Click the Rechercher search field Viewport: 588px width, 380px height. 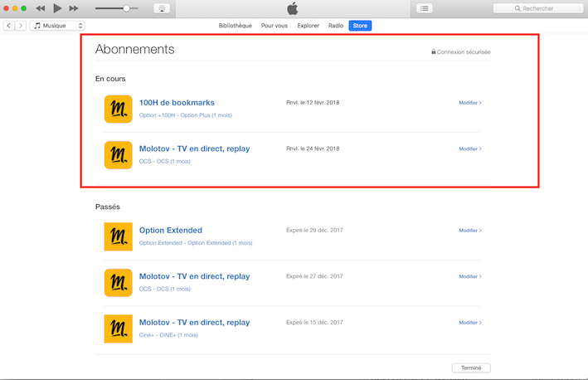538,8
